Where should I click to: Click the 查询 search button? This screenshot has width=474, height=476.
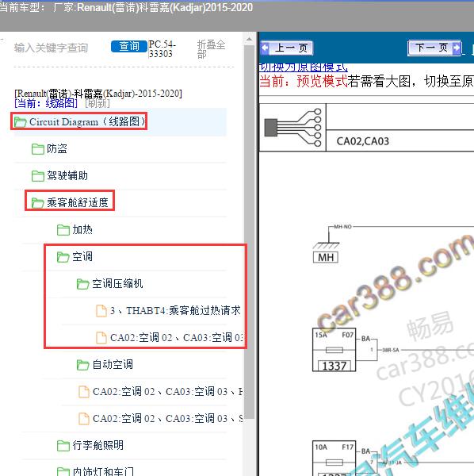coord(129,46)
